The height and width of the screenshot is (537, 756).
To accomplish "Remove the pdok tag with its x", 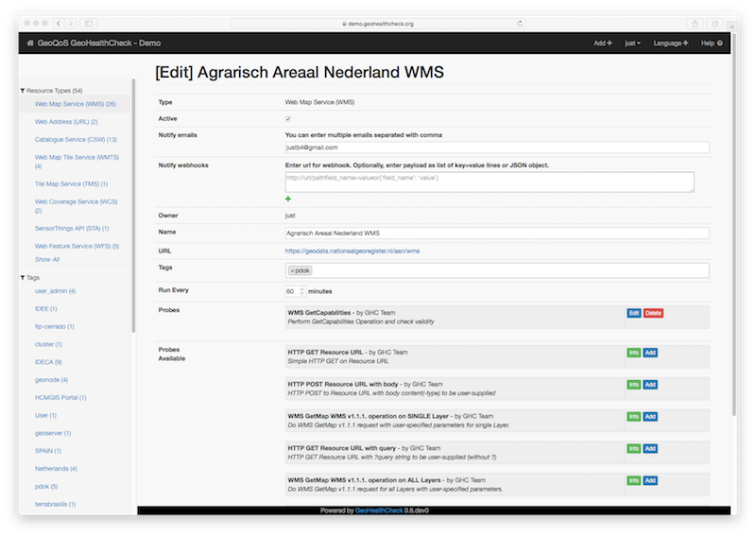I will tap(292, 270).
